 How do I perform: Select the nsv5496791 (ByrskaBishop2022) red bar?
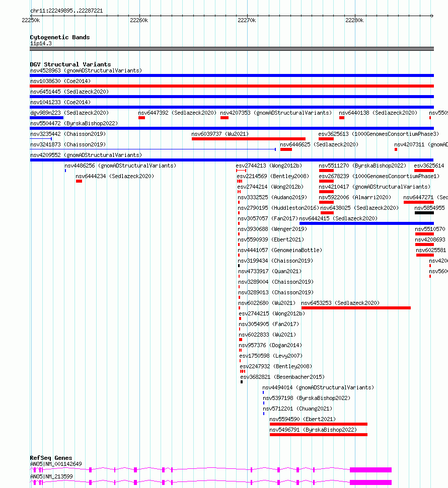coord(319,435)
